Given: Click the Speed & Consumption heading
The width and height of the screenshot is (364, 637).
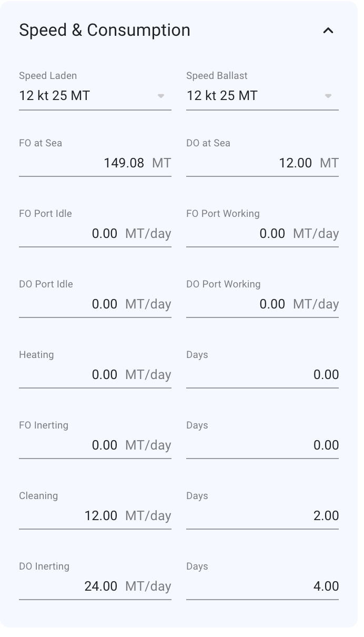Looking at the screenshot, I should click(105, 31).
